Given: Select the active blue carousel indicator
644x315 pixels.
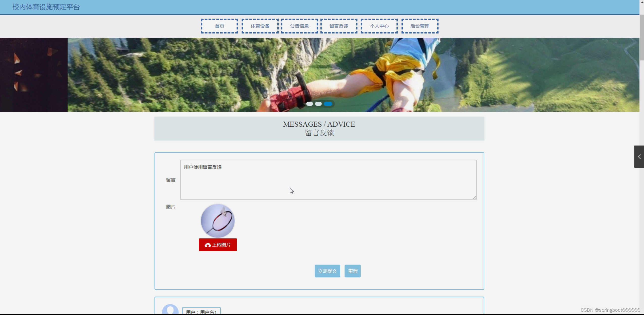Looking at the screenshot, I should (328, 104).
